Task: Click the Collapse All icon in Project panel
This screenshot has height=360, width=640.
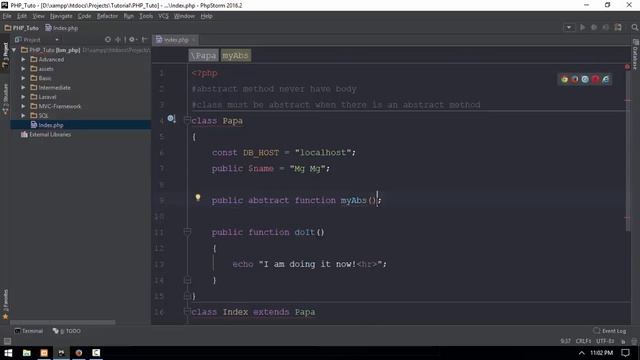Action: point(118,40)
